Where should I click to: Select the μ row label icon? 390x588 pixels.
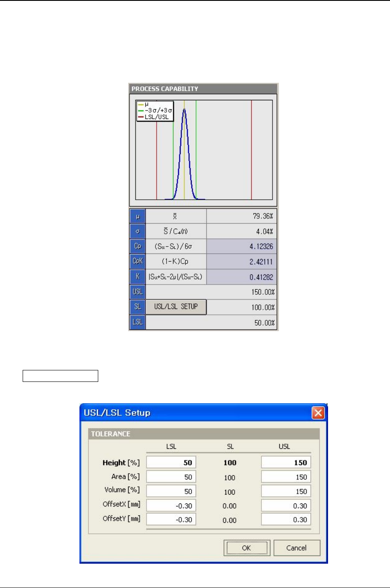[x=138, y=216]
